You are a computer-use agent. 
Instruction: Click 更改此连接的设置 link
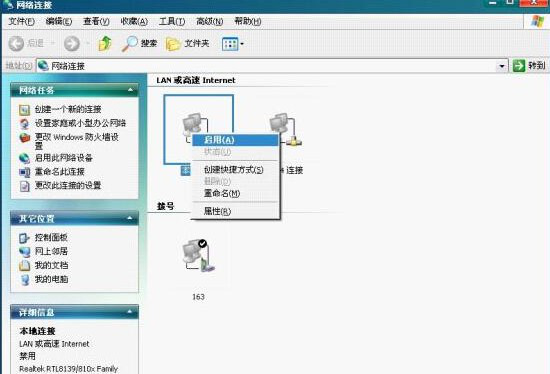point(68,185)
